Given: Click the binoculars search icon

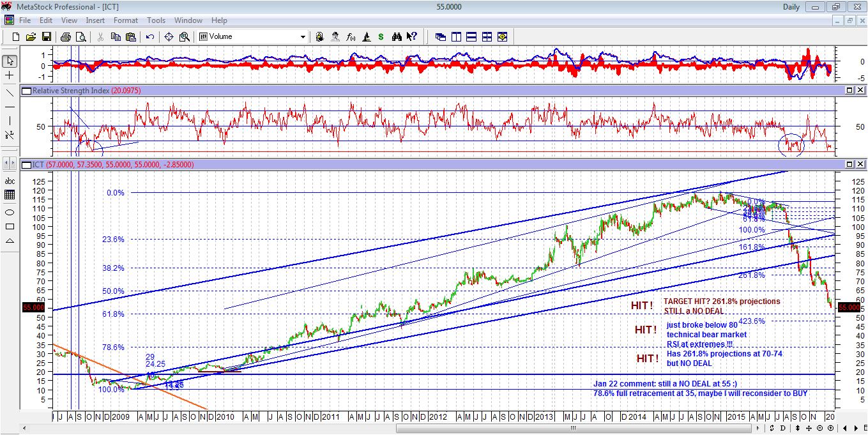Looking at the screenshot, I should click(396, 36).
